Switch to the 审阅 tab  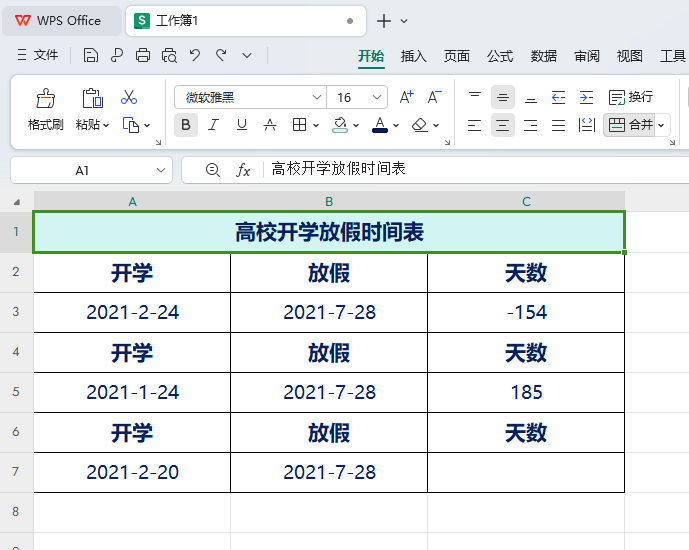click(587, 56)
